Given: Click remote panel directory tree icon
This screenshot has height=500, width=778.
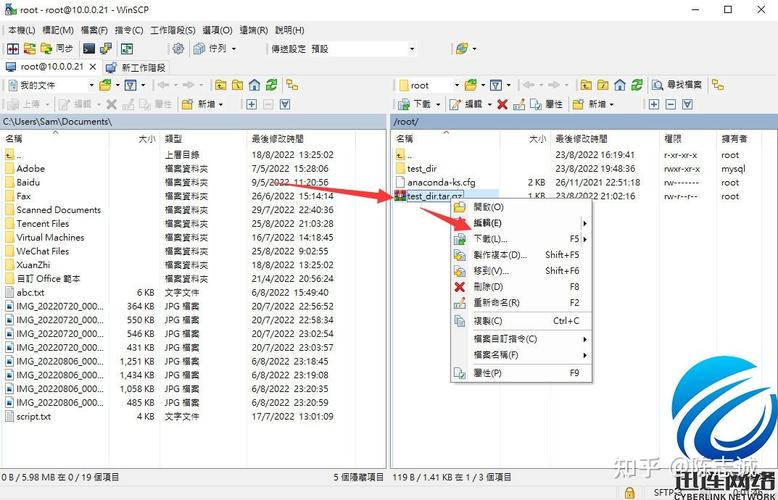Looking at the screenshot, I should click(717, 85).
